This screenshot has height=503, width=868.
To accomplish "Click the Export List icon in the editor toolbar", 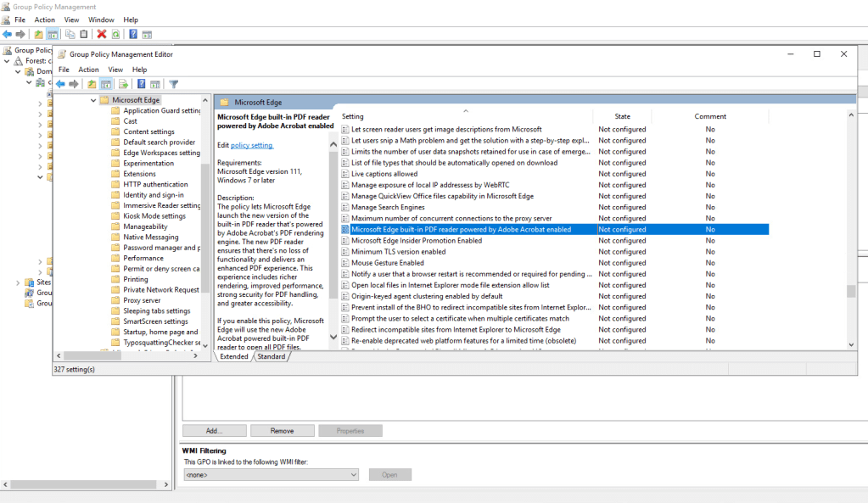I will coord(123,84).
